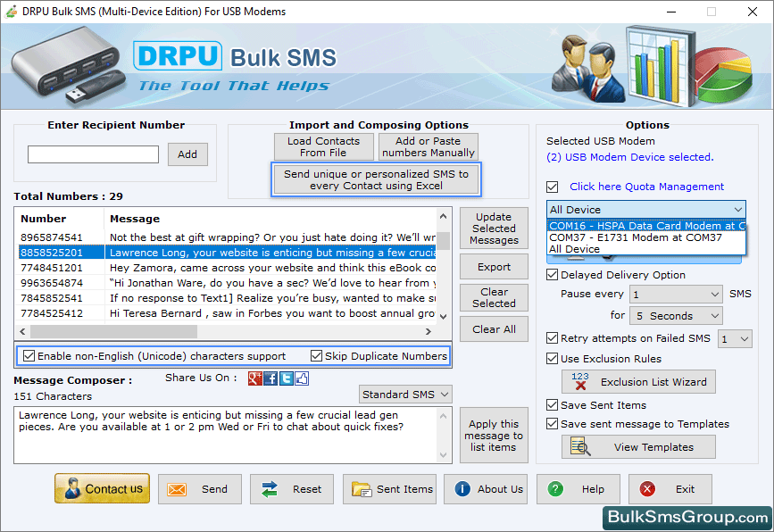Click (2) USB Modem Device selected link

pos(630,157)
